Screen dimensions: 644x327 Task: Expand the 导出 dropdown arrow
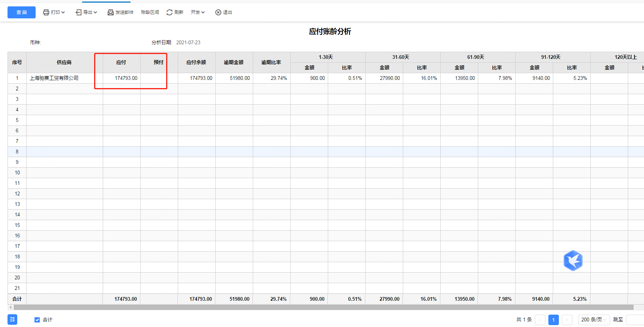(x=95, y=12)
